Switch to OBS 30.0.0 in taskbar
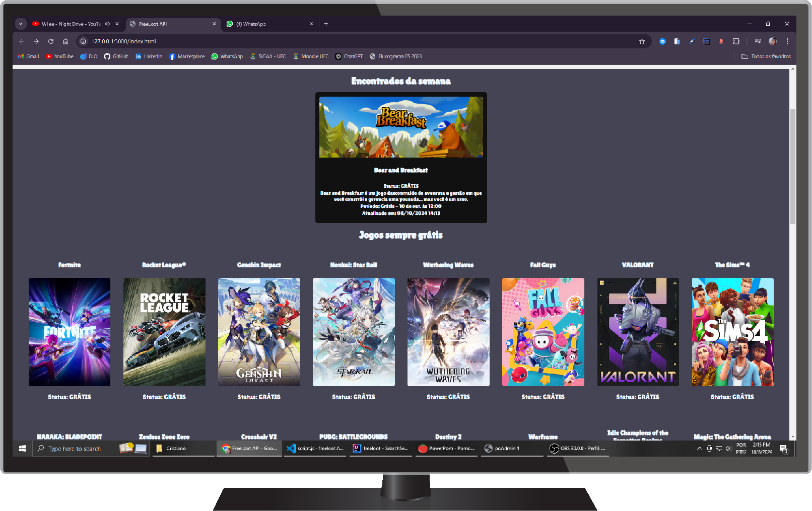This screenshot has height=511, width=812. [578, 449]
